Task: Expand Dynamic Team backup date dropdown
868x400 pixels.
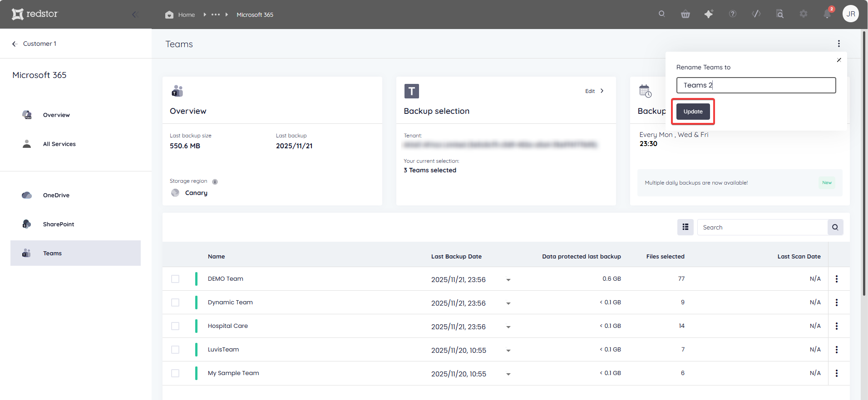Action: (508, 303)
